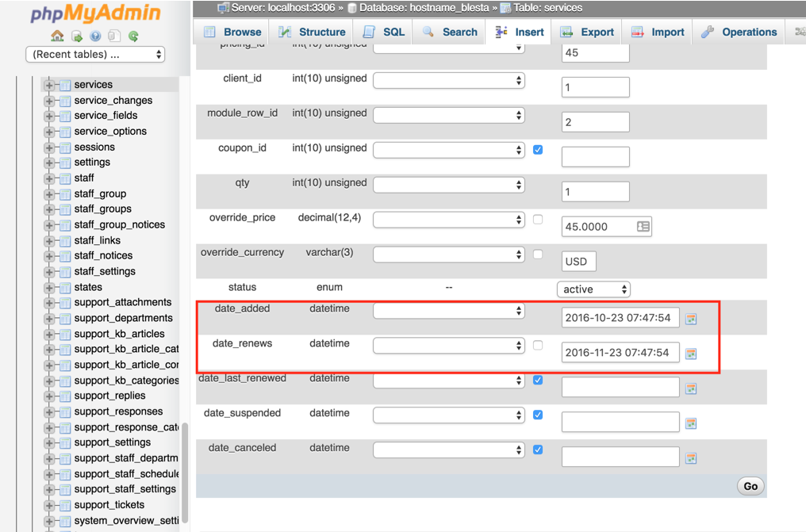Viewport: 806px width, 532px height.
Task: Reload navigation panel green icon
Action: pos(133,36)
